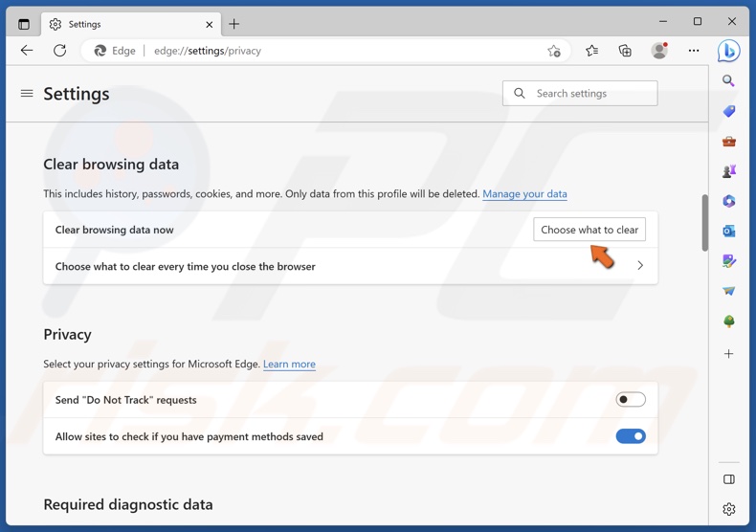The width and height of the screenshot is (756, 532).
Task: Click in the Search settings field
Action: click(580, 94)
